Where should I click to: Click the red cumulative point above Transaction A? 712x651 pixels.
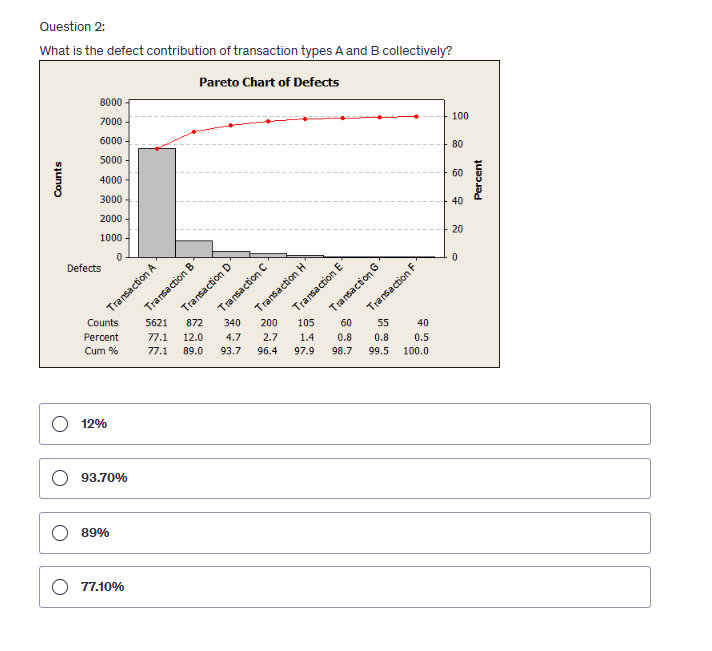click(x=157, y=148)
